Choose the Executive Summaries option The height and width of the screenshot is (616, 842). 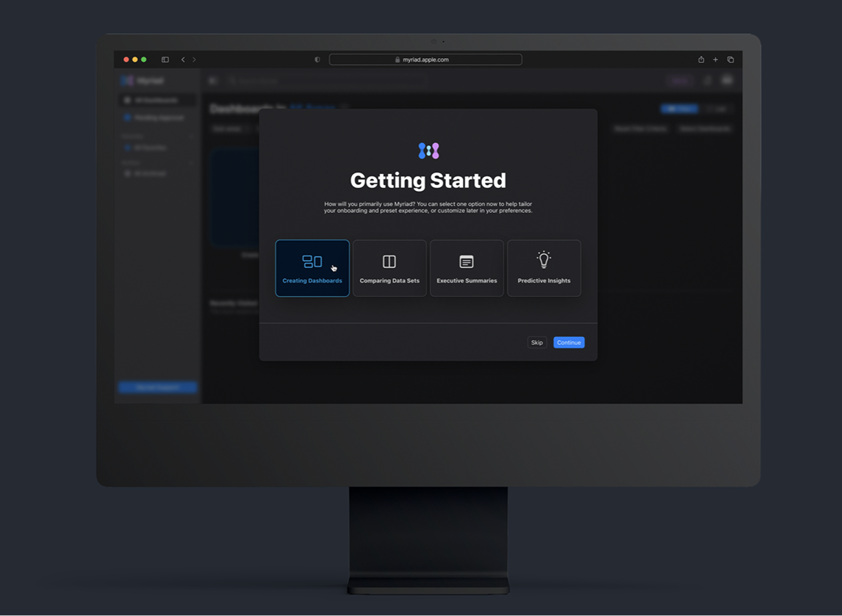[467, 268]
